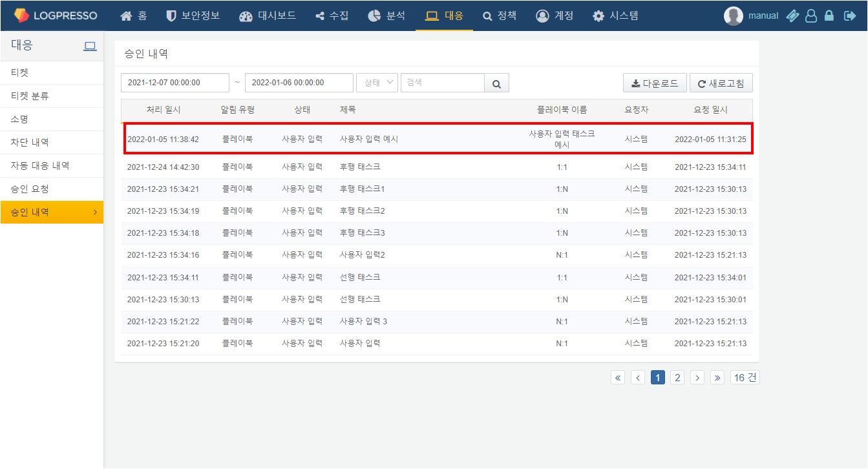Select 소명 in the sidebar
Screen dimensions: 868x469
52,120
